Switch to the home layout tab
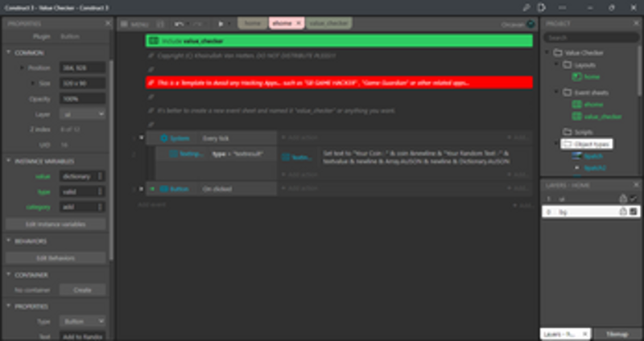This screenshot has width=644, height=341. [253, 23]
